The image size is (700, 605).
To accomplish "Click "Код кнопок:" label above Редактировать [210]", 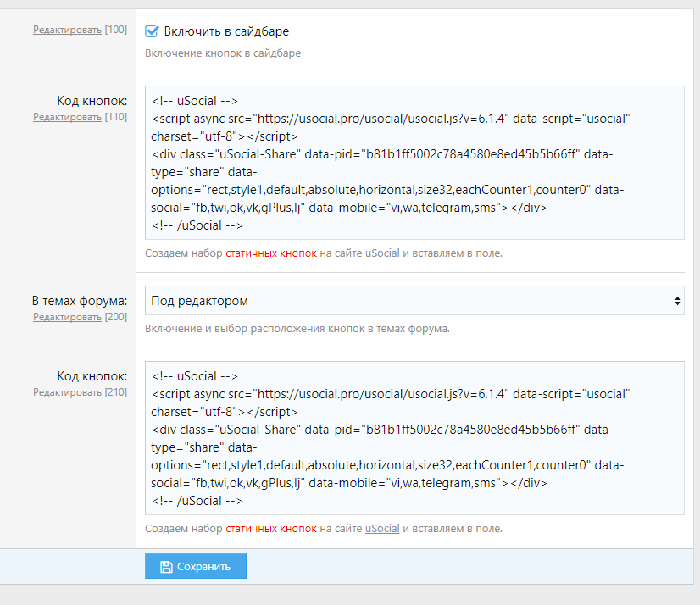I will (x=92, y=376).
